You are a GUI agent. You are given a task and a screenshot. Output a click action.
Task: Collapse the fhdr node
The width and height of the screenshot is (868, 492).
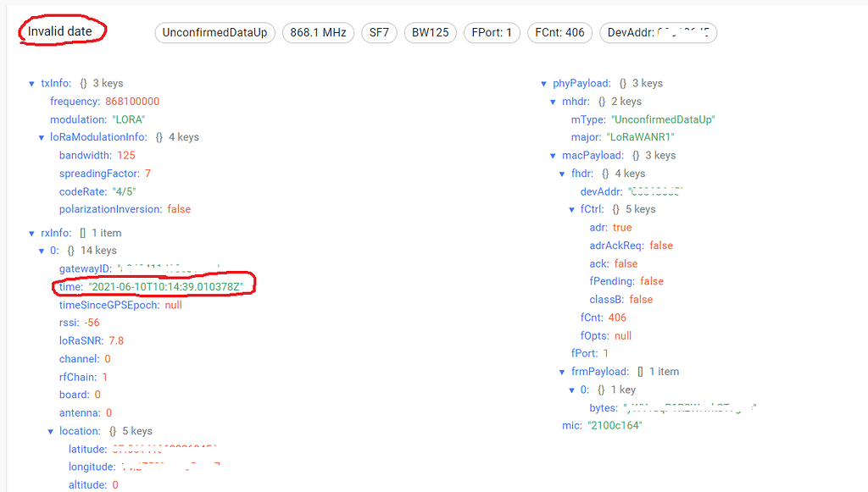[x=563, y=174]
